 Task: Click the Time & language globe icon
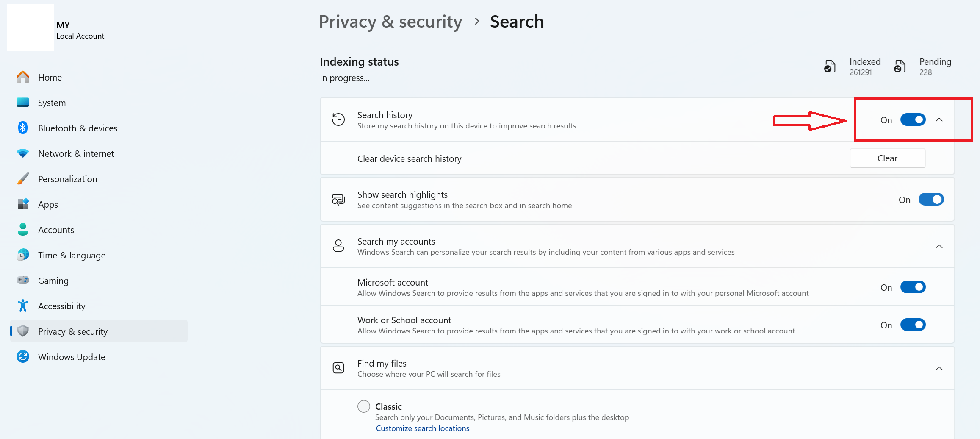(23, 255)
